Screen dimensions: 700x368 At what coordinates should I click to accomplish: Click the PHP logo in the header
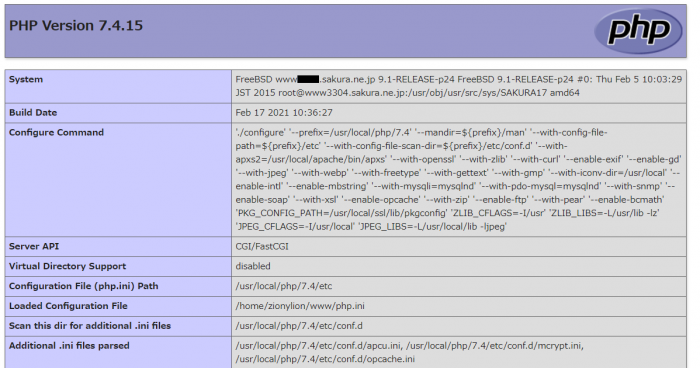tap(638, 31)
